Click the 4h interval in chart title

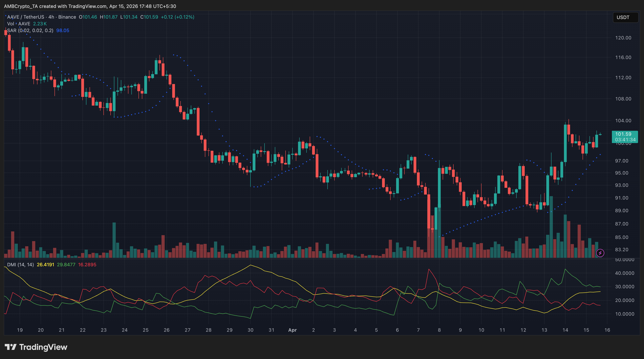coord(51,17)
